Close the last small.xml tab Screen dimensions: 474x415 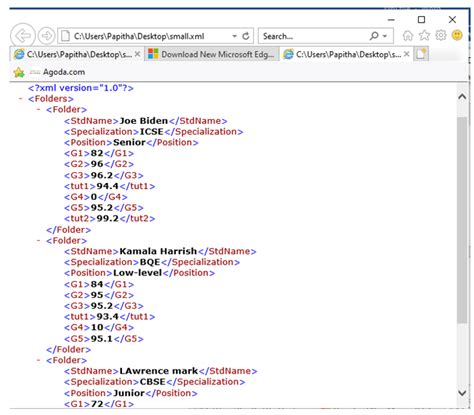[406, 54]
